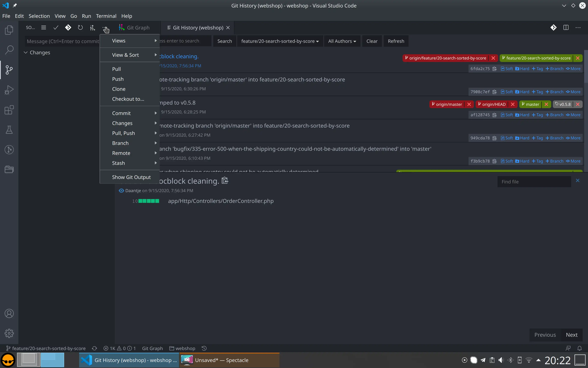
Task: Click the Synchronize Changes status bar icon
Action: point(94,348)
